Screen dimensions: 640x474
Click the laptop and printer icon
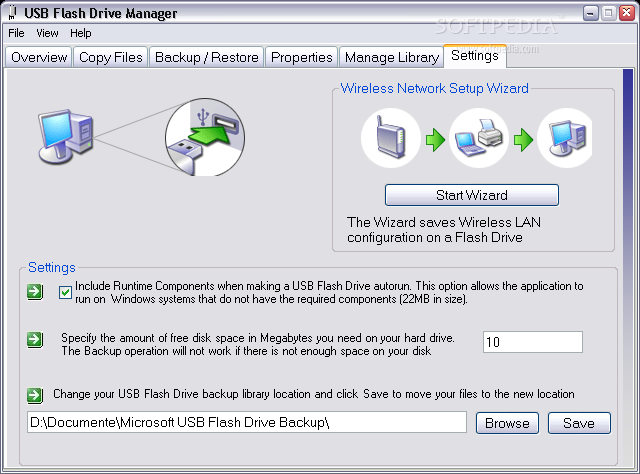click(479, 138)
